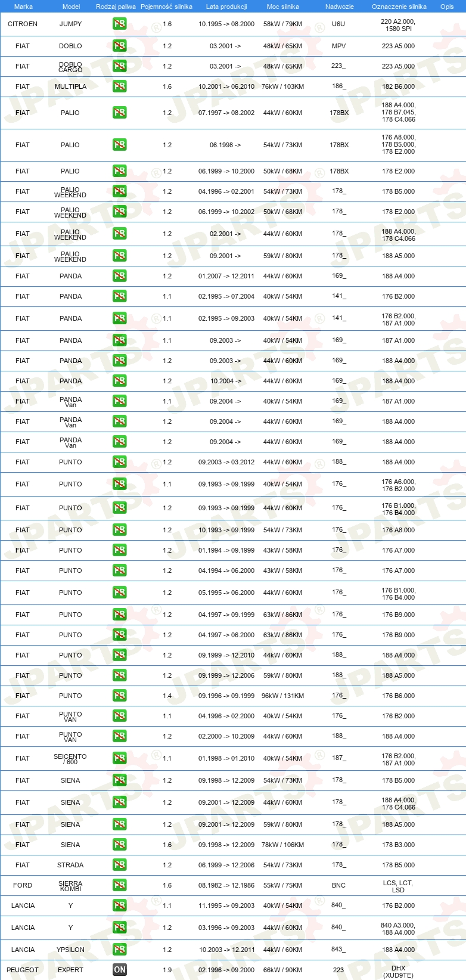Click the U6U body code cell
Screen dimensions: 466x980
[x=338, y=24]
